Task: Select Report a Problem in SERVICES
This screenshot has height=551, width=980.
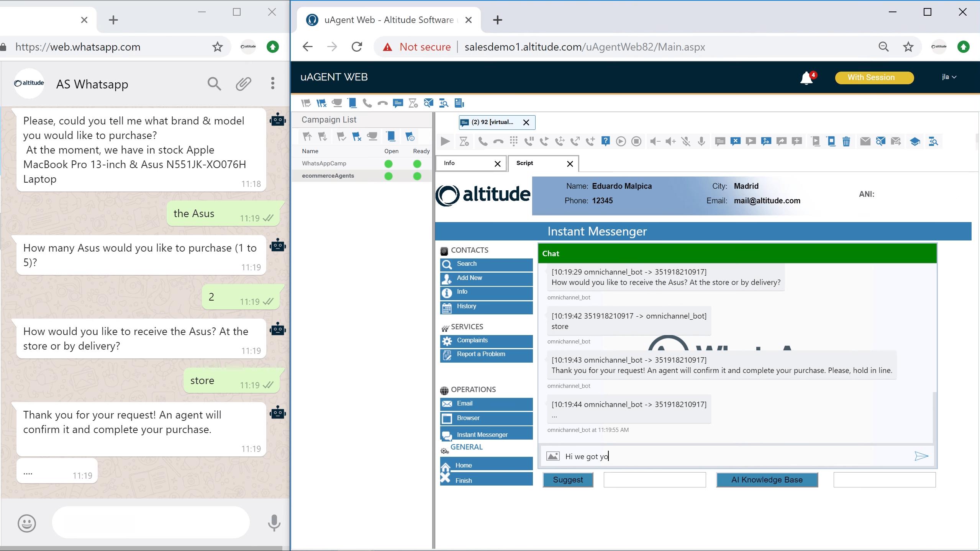Action: point(480,353)
